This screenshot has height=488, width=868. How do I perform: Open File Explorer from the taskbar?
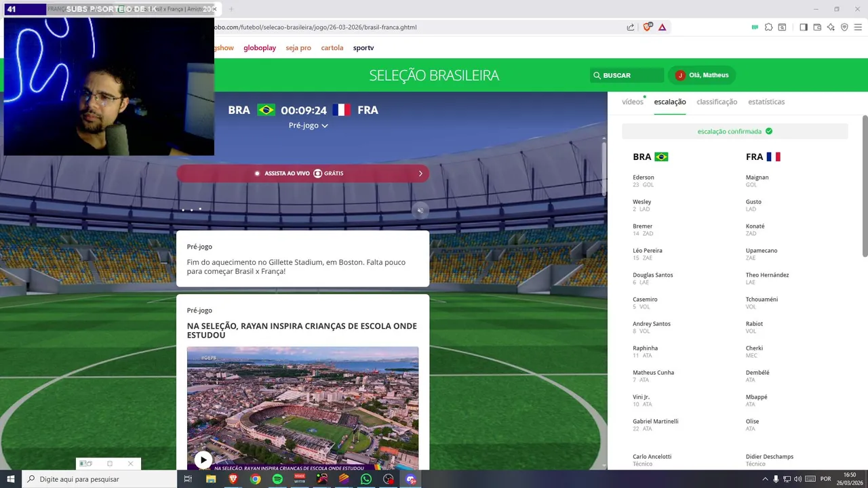pos(211,479)
